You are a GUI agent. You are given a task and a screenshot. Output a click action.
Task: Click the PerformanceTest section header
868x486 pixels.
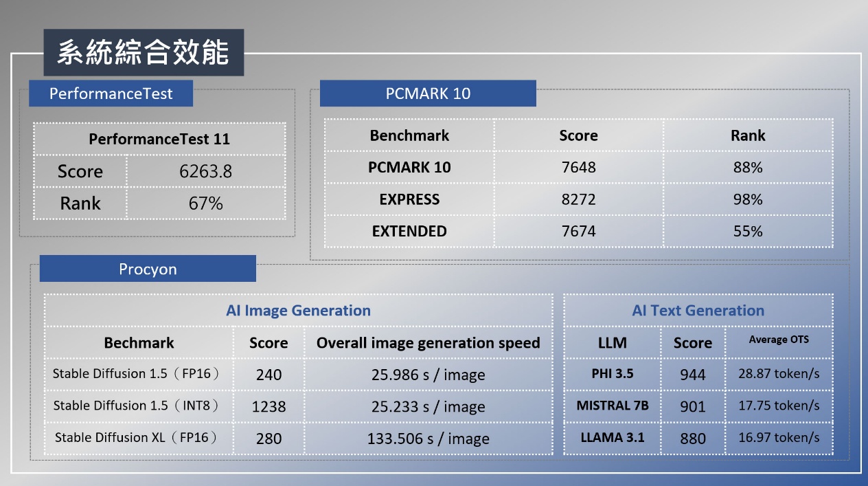[110, 93]
